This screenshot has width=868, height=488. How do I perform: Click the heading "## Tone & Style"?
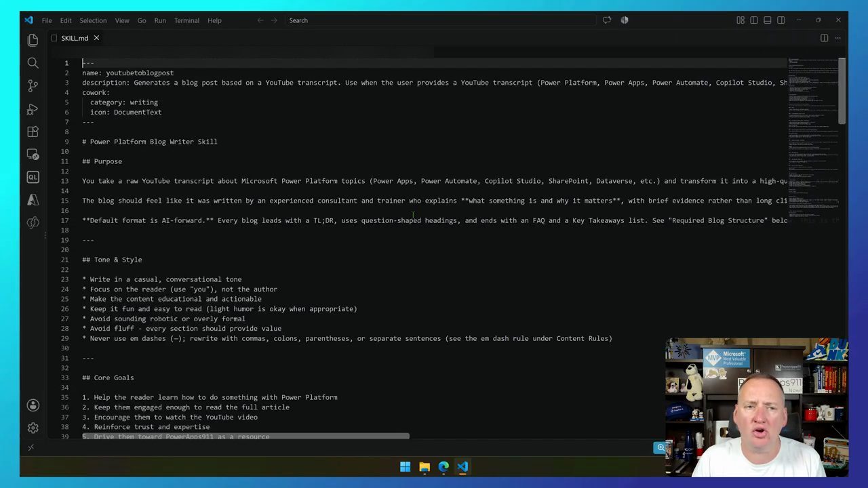[x=112, y=260]
